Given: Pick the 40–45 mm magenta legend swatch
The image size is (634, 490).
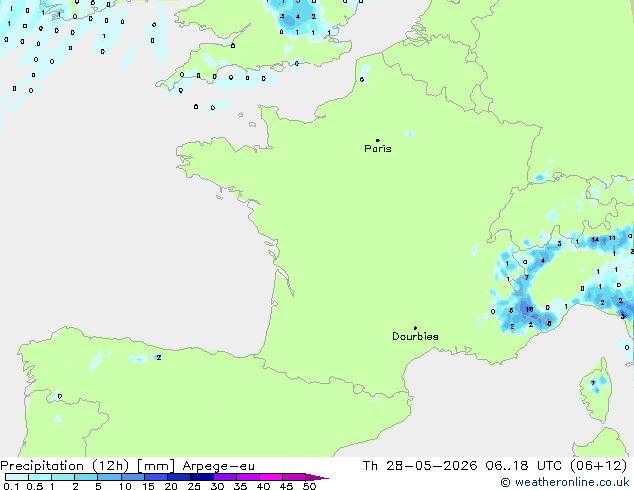Looking at the screenshot, I should [271, 477].
